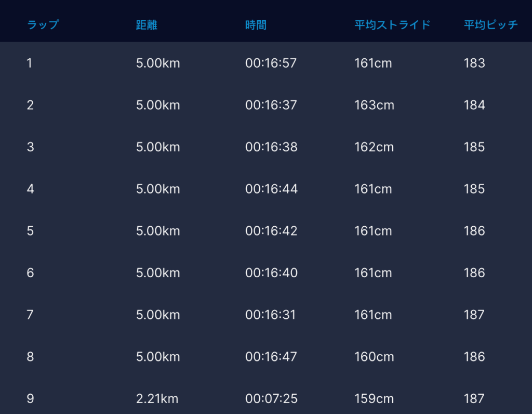Click the 162cm stride value
The width and height of the screenshot is (532, 414).
pos(374,147)
